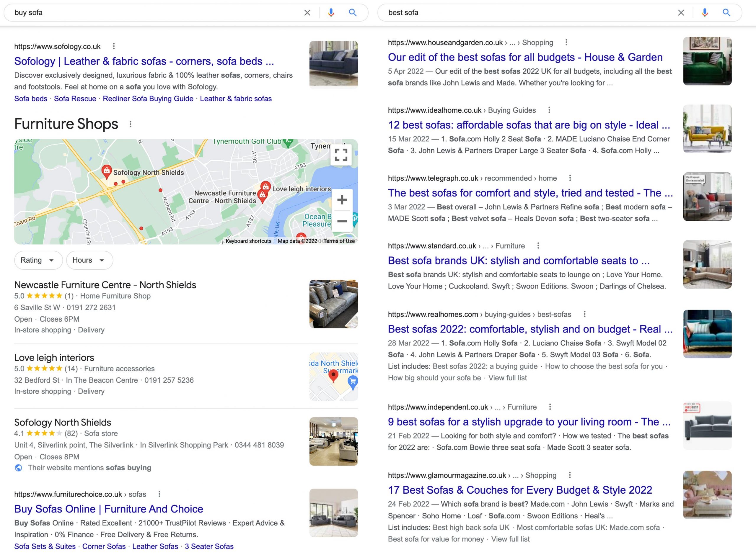The height and width of the screenshot is (555, 756).
Task: Open 'Buy Sofas Online | Furniture And Choice'
Action: point(109,509)
